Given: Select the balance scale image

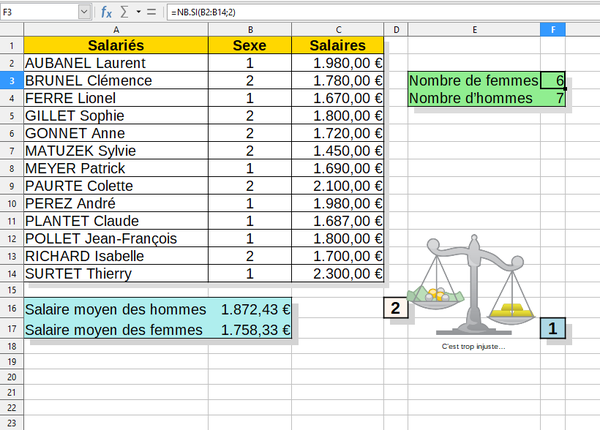Looking at the screenshot, I should [x=473, y=285].
